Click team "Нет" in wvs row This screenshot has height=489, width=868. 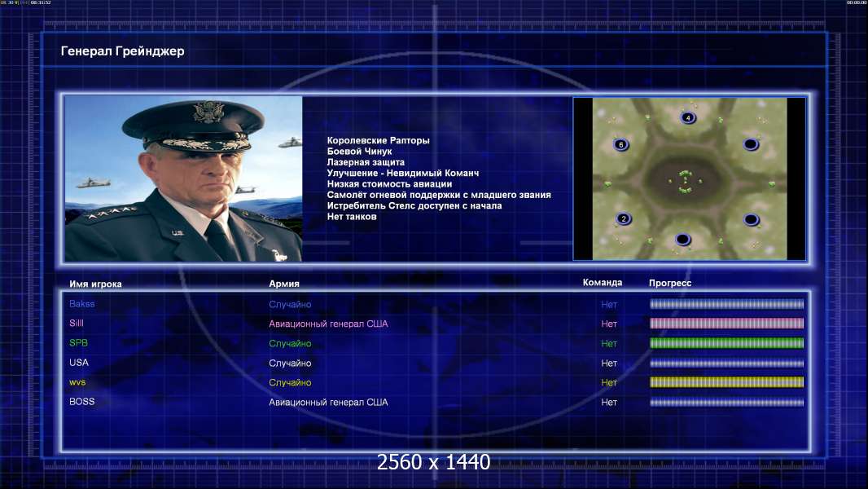pos(609,383)
